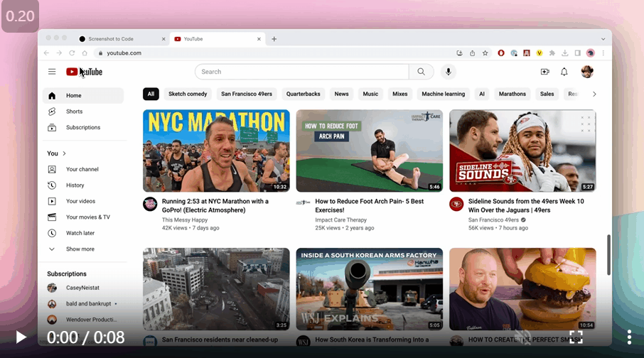The width and height of the screenshot is (644, 358).
Task: Click the YouTube logo
Action: click(x=84, y=72)
